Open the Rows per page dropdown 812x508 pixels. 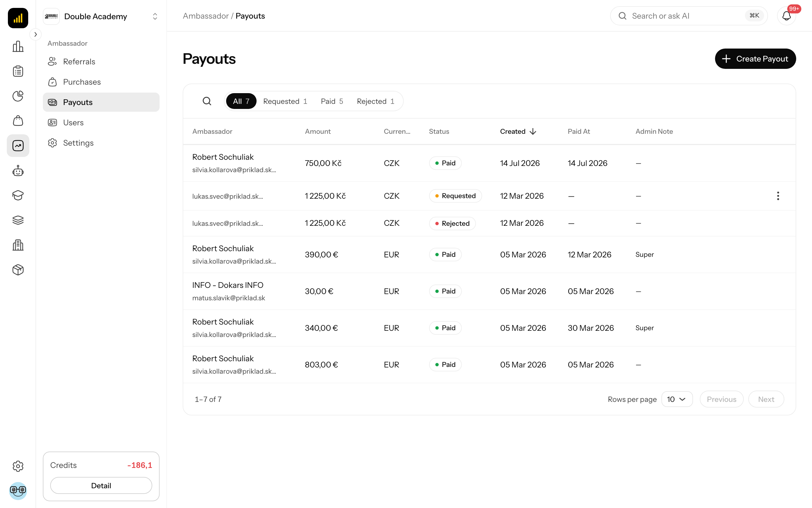[x=677, y=399]
